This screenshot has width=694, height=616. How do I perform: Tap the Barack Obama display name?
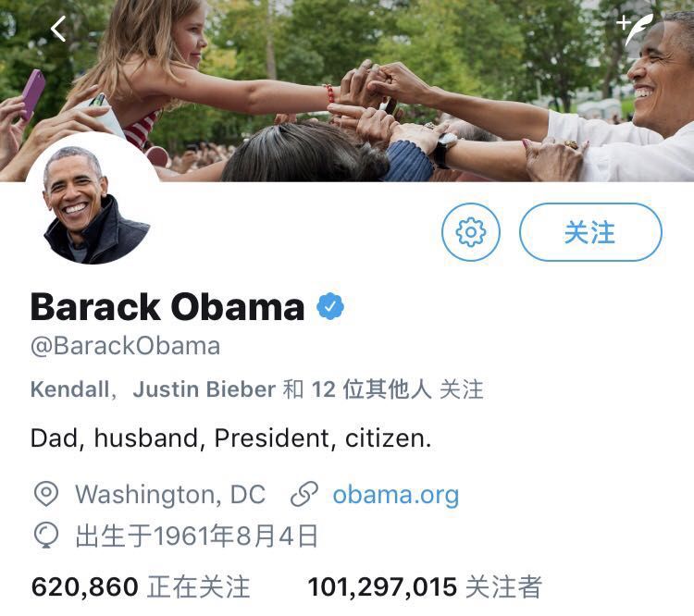pyautogui.click(x=167, y=306)
